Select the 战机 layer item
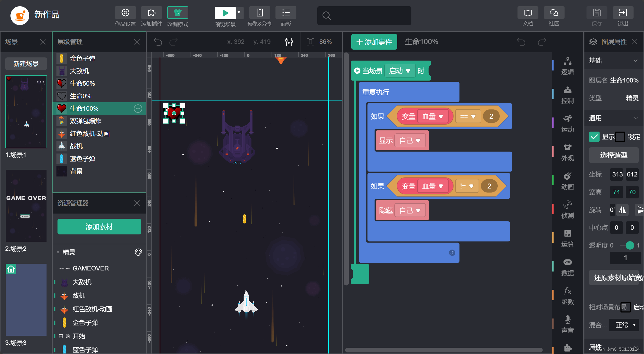The image size is (644, 354). coord(76,146)
